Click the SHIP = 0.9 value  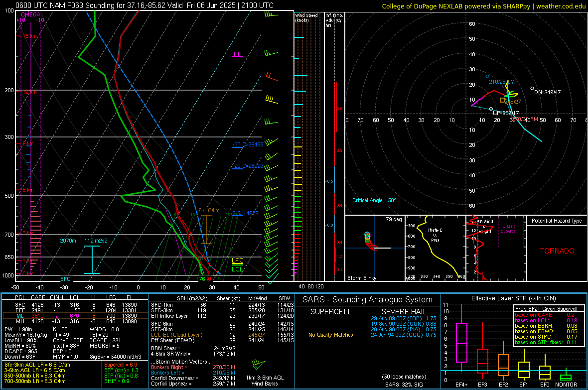117,381
